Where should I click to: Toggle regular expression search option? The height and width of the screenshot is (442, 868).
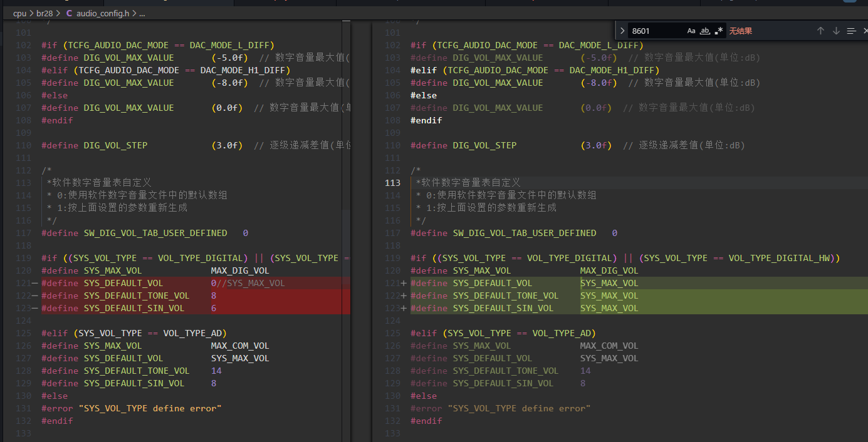coord(719,31)
